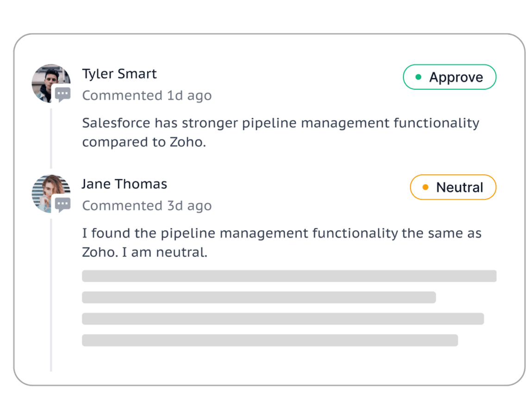Click the third gray placeholder text line

click(283, 319)
